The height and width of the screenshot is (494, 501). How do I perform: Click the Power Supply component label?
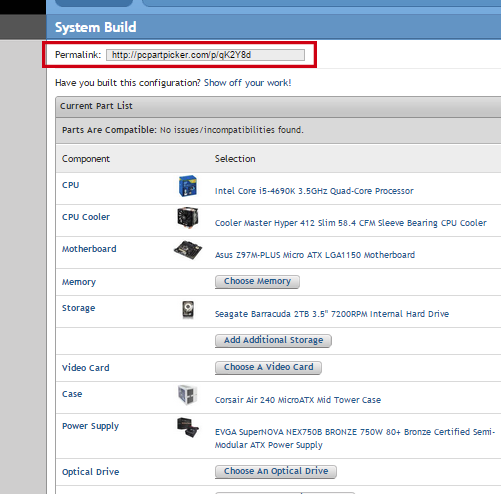point(90,426)
